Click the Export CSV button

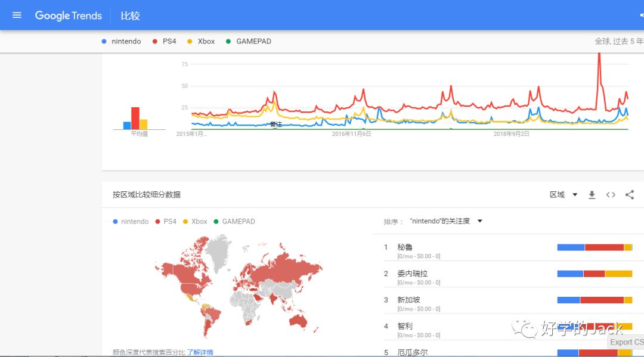point(626,342)
